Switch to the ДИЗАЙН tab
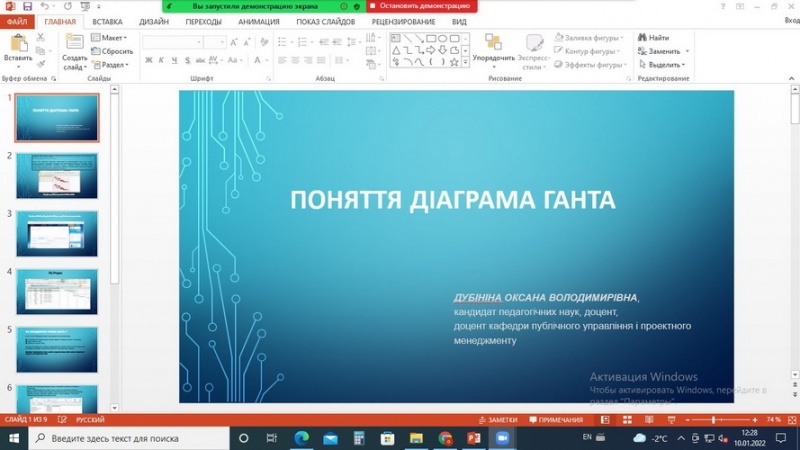This screenshot has height=450, width=800. click(x=154, y=22)
